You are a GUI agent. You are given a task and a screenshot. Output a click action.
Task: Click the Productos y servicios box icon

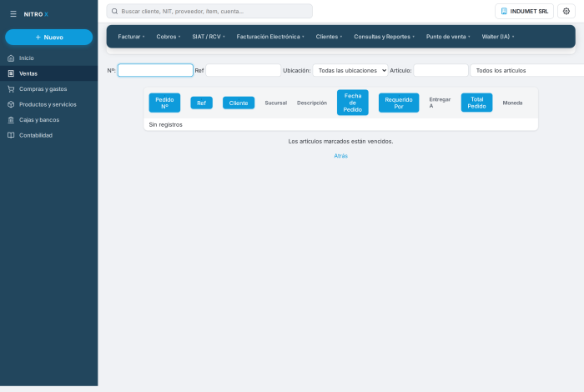(11, 104)
